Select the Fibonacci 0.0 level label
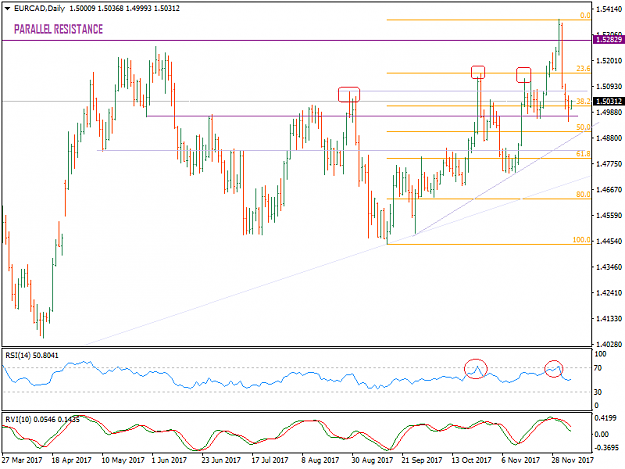The height and width of the screenshot is (469, 625). 585,16
